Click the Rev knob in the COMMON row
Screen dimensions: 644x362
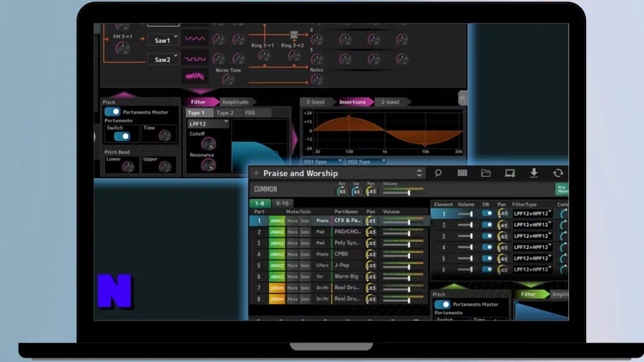click(x=341, y=191)
